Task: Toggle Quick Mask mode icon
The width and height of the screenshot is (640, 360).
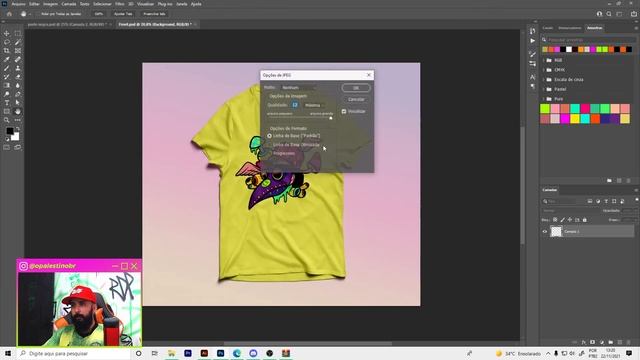Action: coord(7,147)
